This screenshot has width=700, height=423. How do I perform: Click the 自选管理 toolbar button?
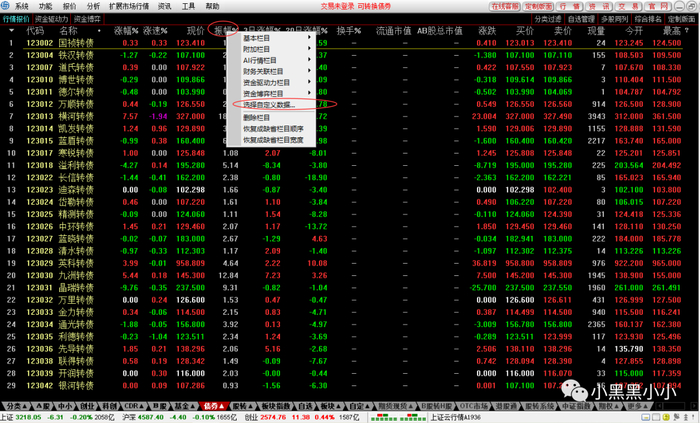581,19
